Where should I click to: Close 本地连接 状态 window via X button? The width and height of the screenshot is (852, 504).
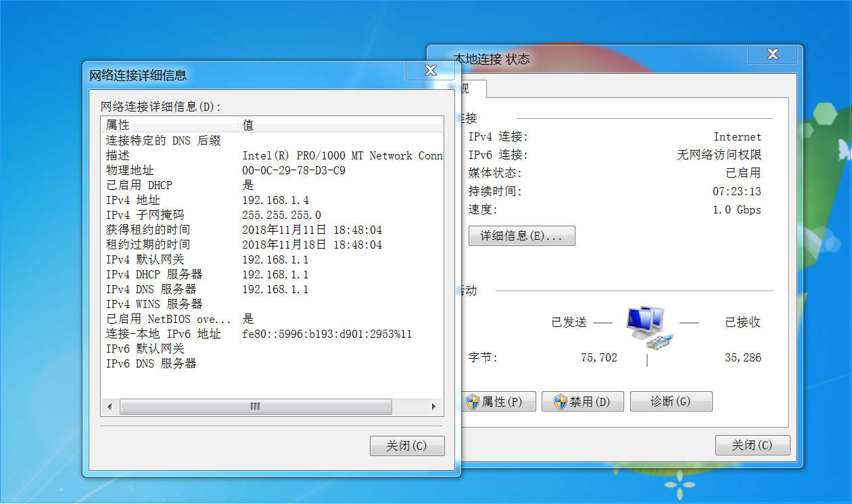click(x=772, y=54)
